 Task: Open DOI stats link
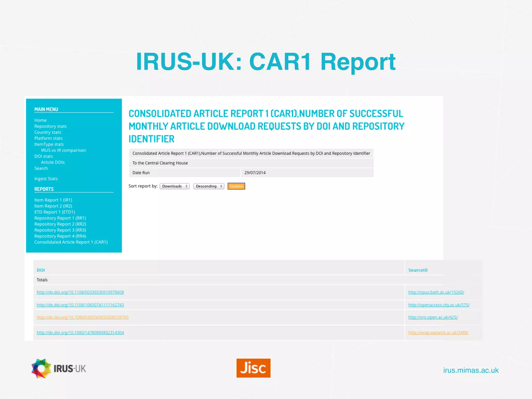(x=43, y=156)
